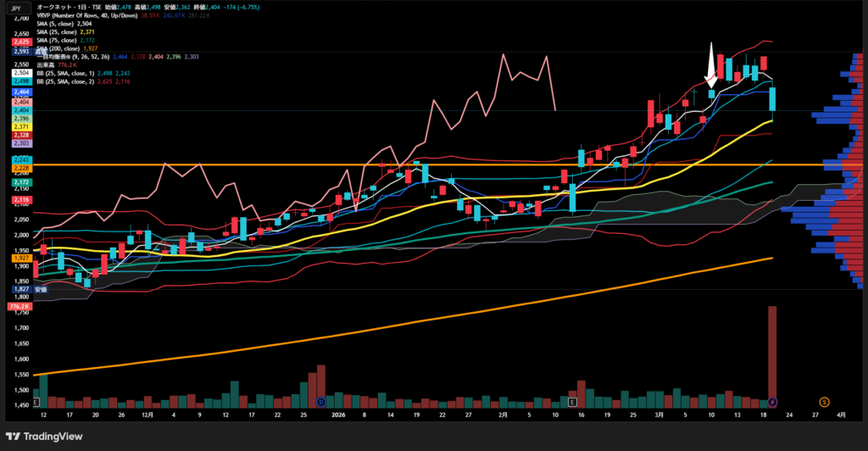Click the earnings 'E' marker near date 12

click(x=36, y=401)
